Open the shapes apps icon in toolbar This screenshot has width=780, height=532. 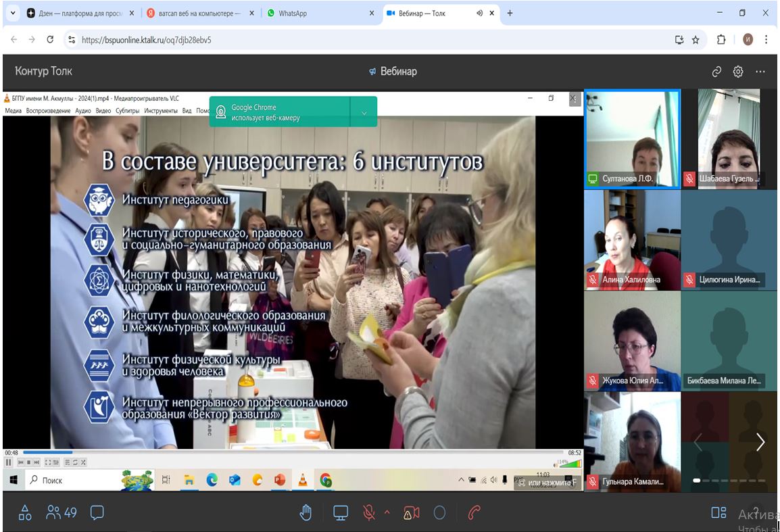25,513
